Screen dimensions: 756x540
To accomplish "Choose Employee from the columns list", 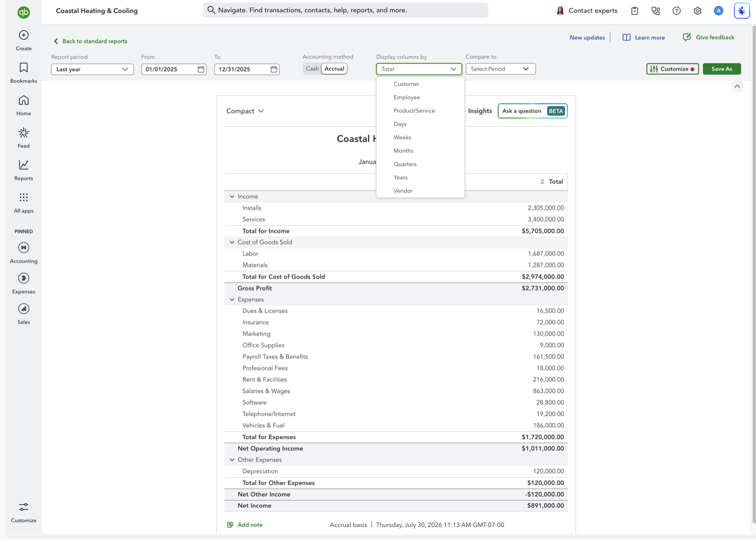I will (x=420, y=97).
